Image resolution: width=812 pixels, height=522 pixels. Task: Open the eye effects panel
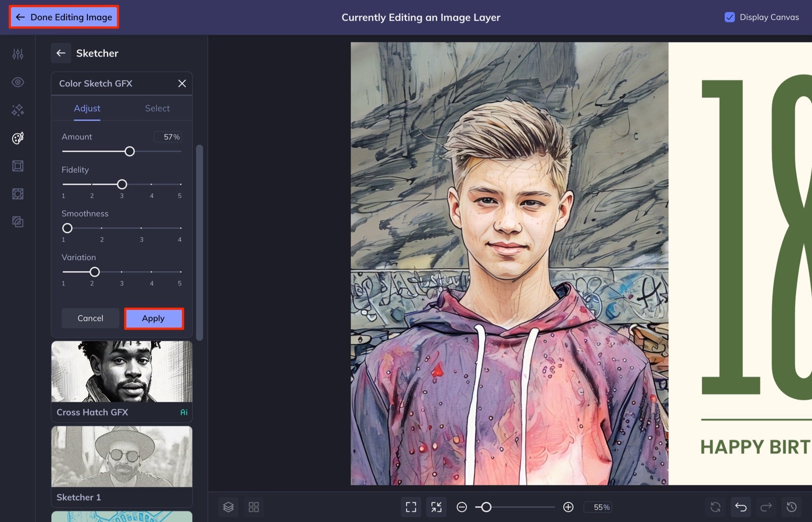click(x=18, y=82)
